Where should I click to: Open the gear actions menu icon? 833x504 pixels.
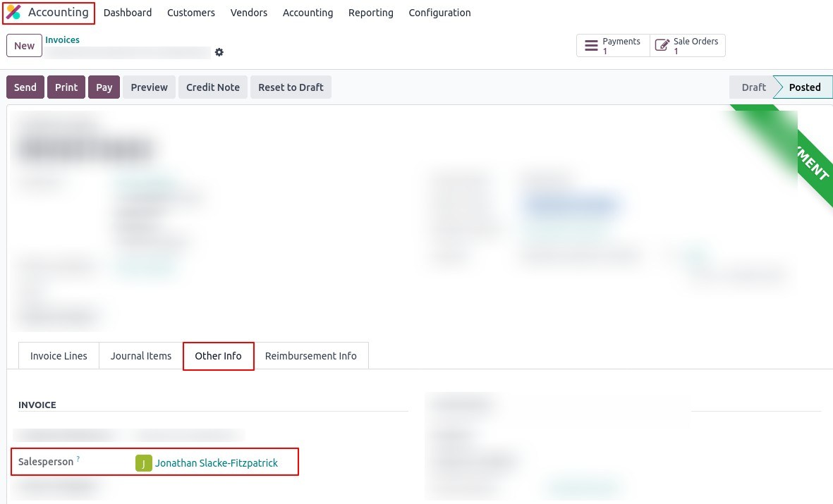pyautogui.click(x=219, y=52)
